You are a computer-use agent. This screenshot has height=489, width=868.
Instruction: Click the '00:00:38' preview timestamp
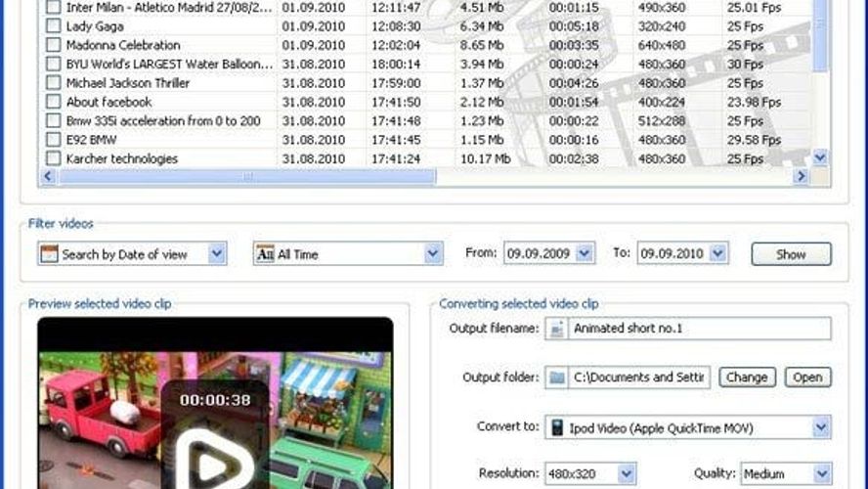[x=215, y=399]
